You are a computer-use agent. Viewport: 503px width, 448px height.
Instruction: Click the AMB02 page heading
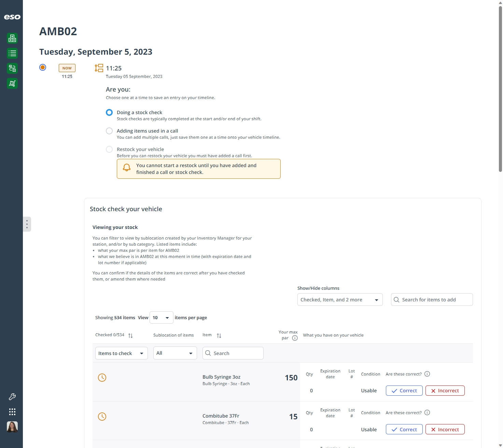(58, 31)
